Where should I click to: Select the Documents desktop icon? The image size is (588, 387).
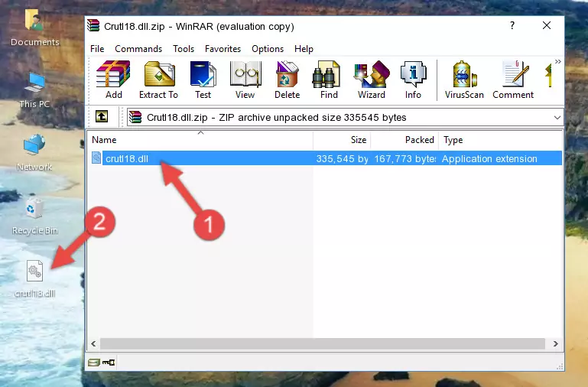pyautogui.click(x=34, y=28)
